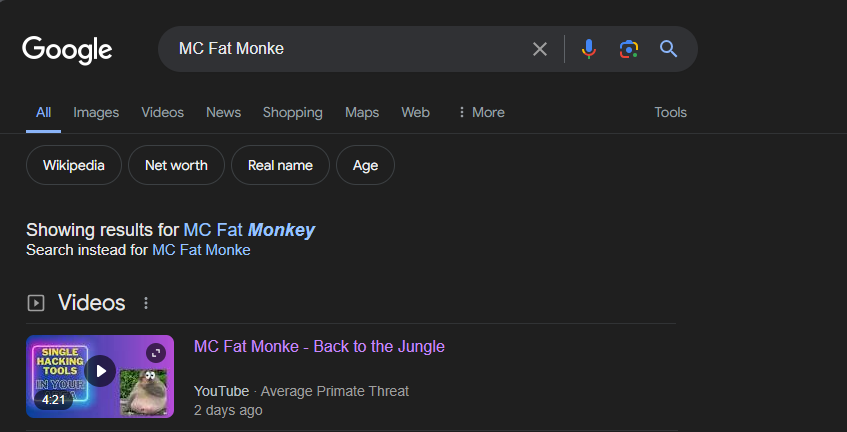
Task: Filter results with the Wikipedia chip
Action: (x=74, y=165)
